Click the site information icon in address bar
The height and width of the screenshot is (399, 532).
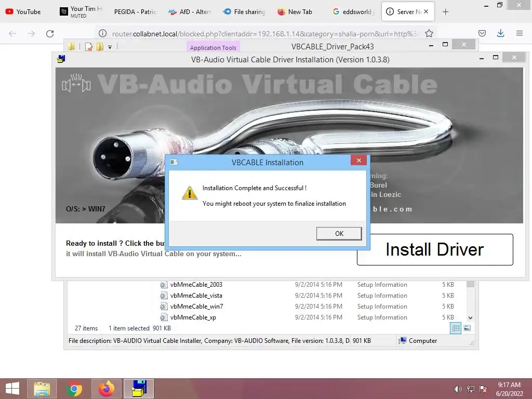coord(102,34)
